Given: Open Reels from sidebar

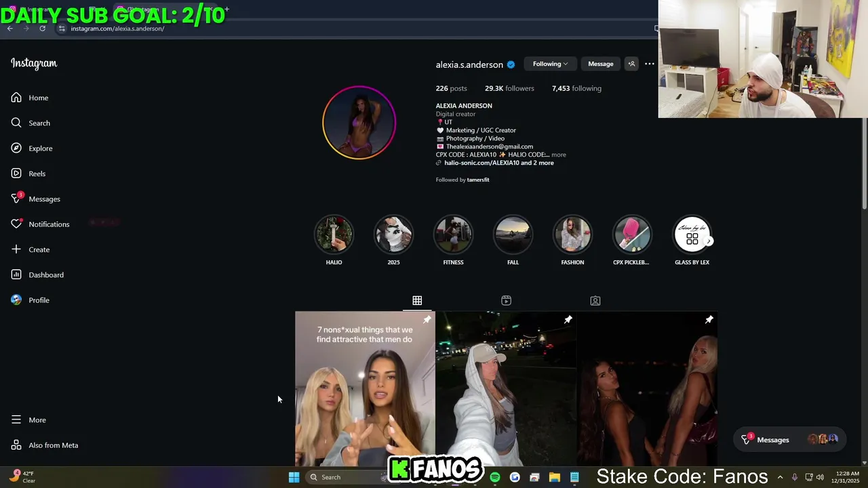Looking at the screenshot, I should [28, 174].
